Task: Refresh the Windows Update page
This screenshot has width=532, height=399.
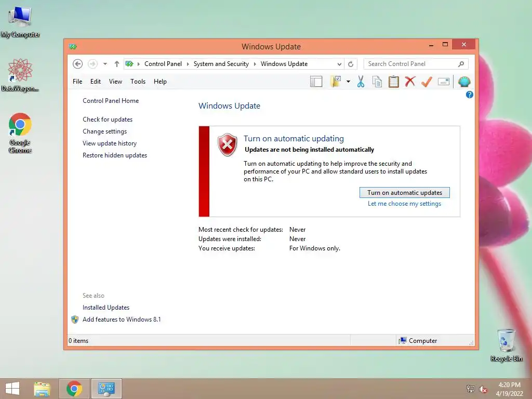Action: coord(351,64)
